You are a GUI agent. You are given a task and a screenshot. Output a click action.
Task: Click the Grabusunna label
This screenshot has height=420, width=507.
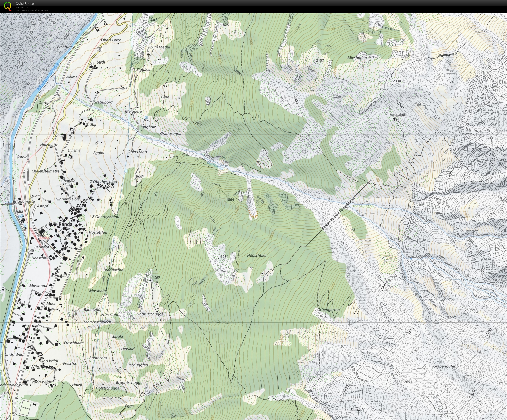(x=170, y=134)
